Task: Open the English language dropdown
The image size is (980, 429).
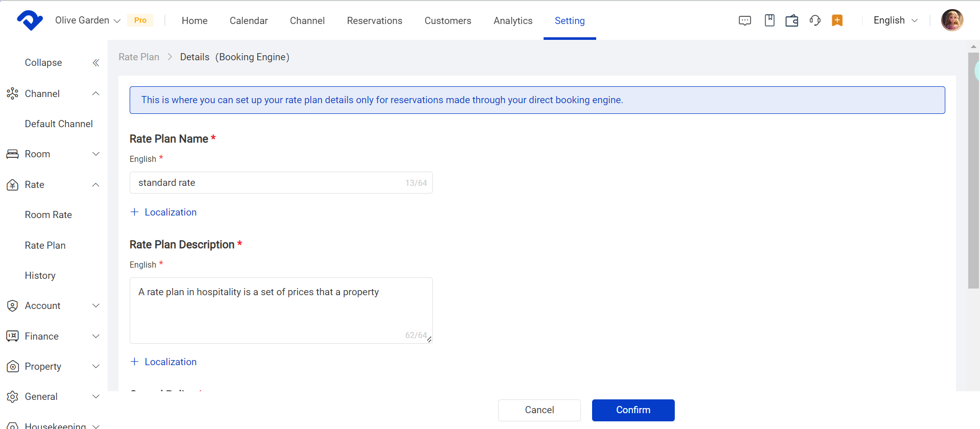Action: tap(895, 20)
